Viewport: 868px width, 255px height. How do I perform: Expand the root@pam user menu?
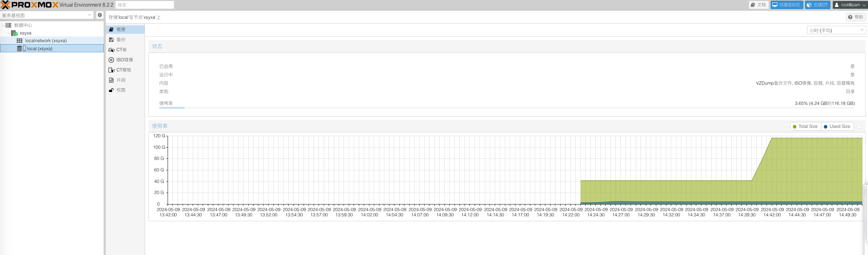pos(850,5)
